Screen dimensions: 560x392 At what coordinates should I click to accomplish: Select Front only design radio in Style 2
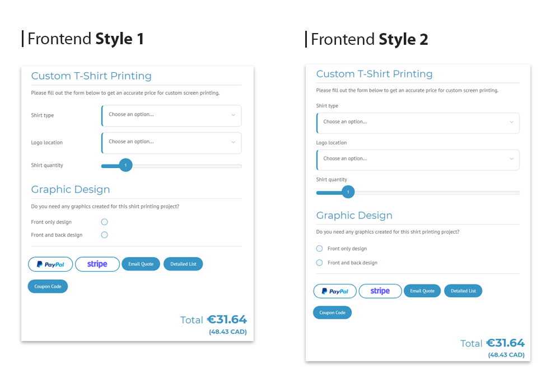(319, 249)
